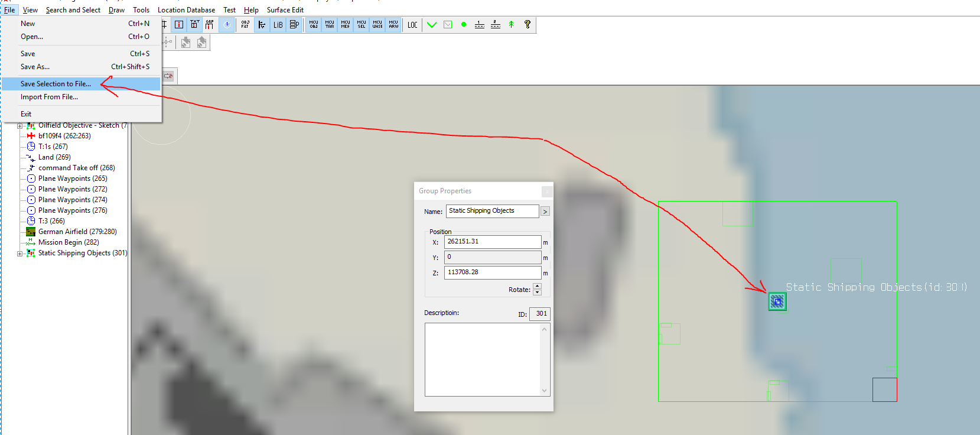Click the clock icon in the toolbar
The height and width of the screenshot is (435, 980).
pyautogui.click(x=227, y=25)
